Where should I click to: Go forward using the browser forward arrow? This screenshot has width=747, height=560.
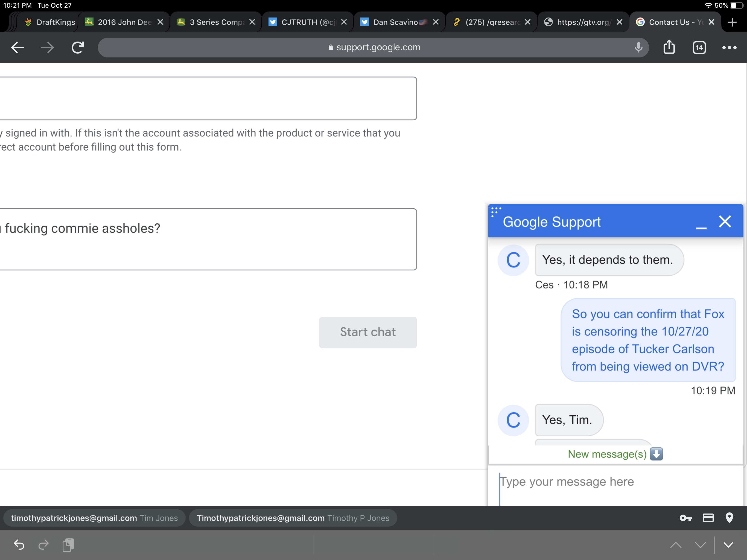[47, 47]
